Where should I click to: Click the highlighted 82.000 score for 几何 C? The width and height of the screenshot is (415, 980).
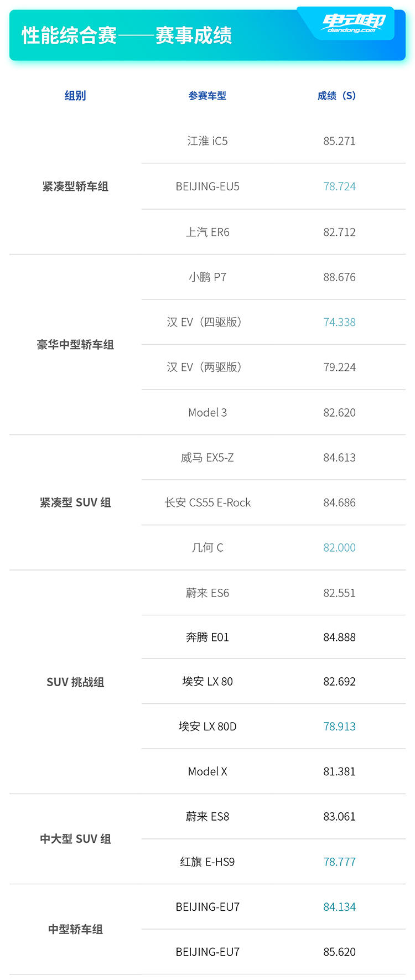coord(339,547)
